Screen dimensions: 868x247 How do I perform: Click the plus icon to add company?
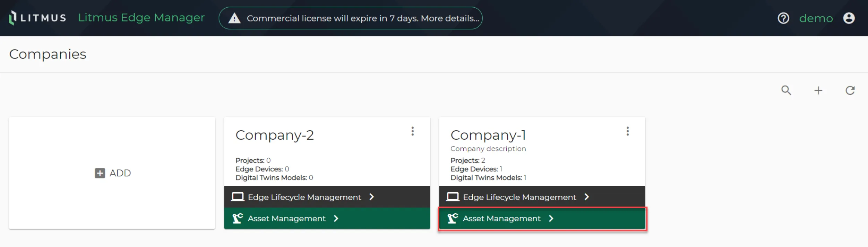coord(818,90)
